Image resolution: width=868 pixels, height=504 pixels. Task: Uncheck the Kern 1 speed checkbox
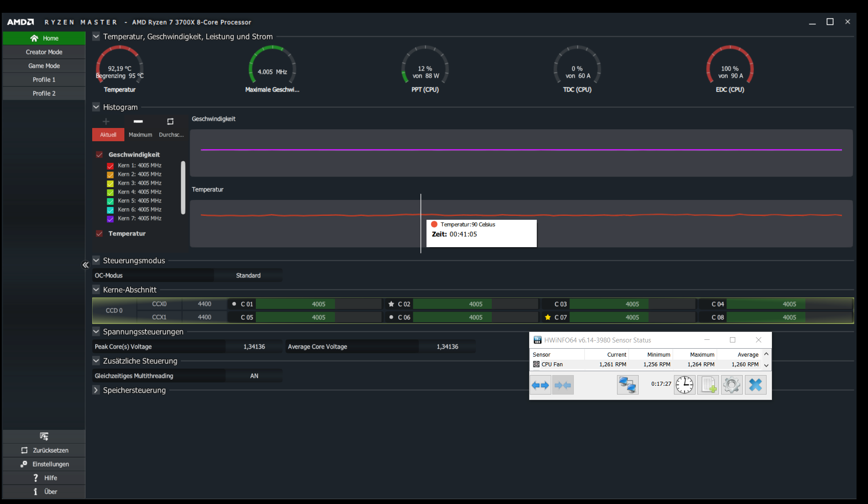click(x=110, y=166)
